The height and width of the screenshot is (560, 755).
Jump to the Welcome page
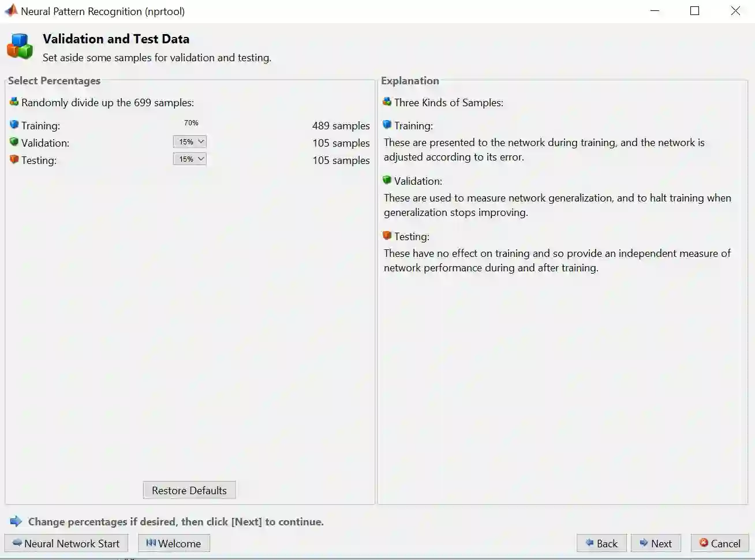click(174, 543)
